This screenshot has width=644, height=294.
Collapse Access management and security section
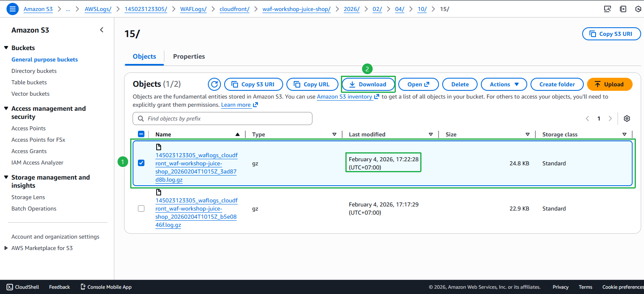(x=6, y=108)
